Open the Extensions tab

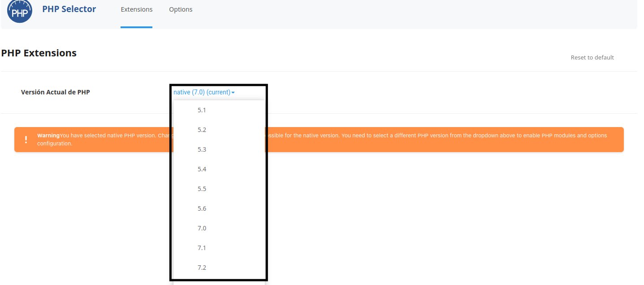(137, 9)
